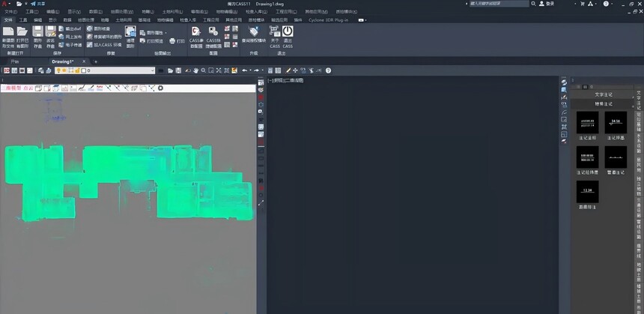Click the Redo arrow

[x=256, y=70]
